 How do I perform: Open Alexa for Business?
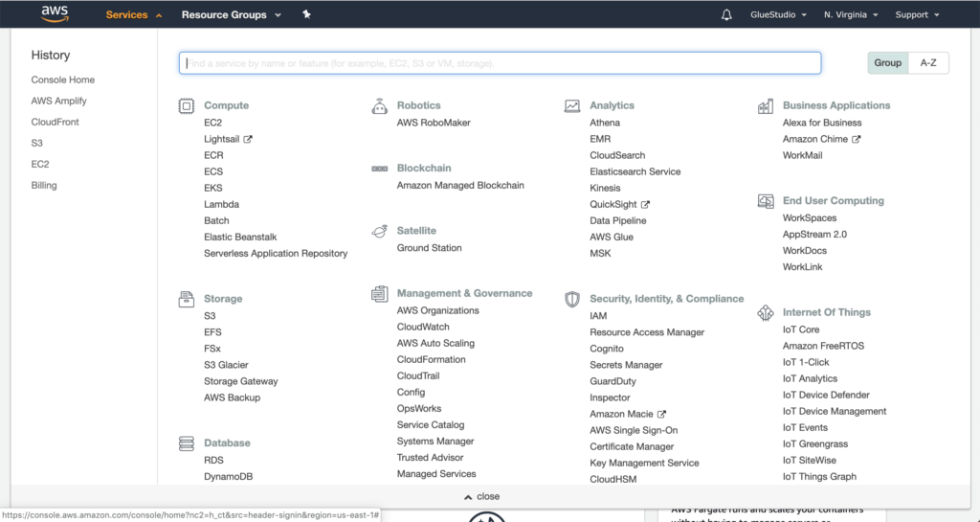(x=822, y=123)
